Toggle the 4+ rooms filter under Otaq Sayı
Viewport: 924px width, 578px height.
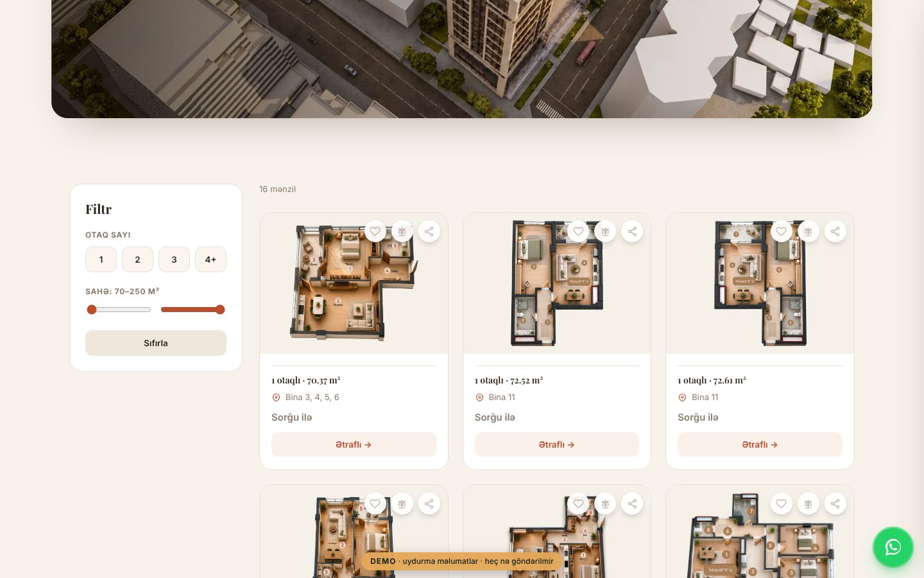point(210,259)
